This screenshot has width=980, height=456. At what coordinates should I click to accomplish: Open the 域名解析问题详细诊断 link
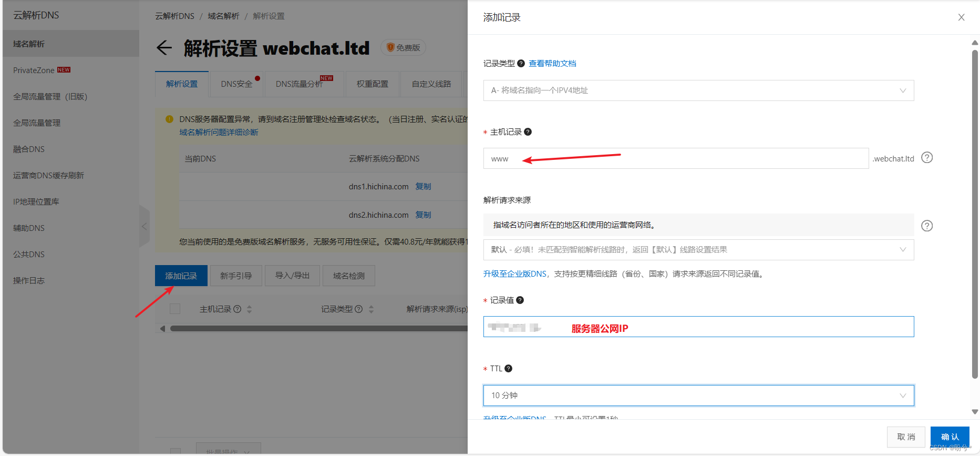[219, 133]
